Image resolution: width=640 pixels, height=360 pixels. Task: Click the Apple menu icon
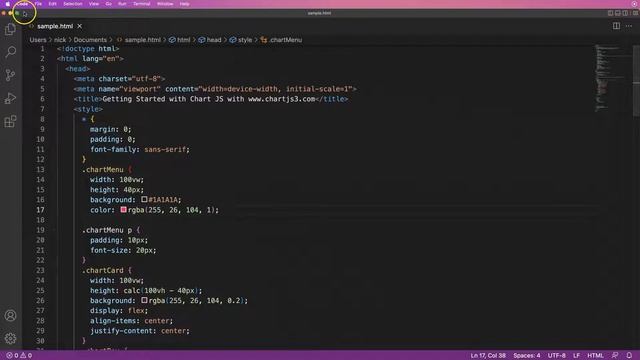[7, 4]
